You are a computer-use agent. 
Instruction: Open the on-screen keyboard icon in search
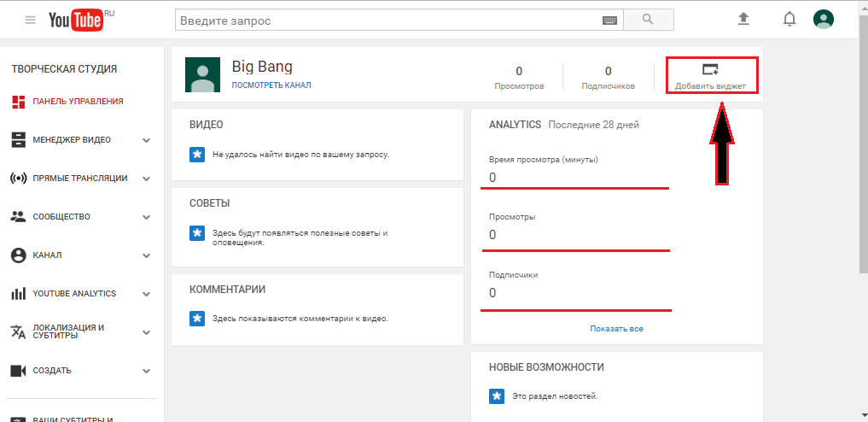pos(609,21)
